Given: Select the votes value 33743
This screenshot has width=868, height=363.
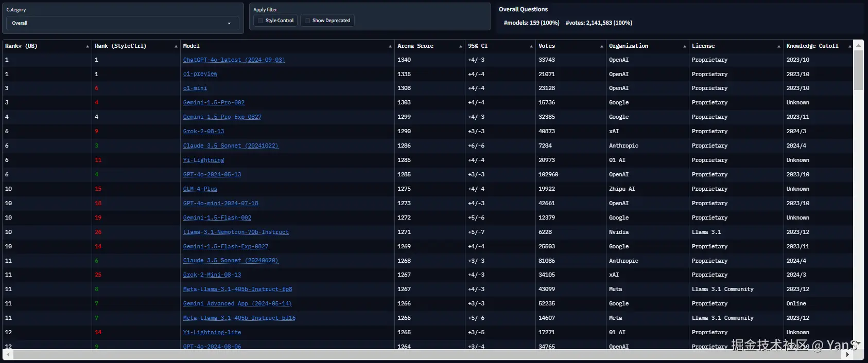Looking at the screenshot, I should click(547, 60).
